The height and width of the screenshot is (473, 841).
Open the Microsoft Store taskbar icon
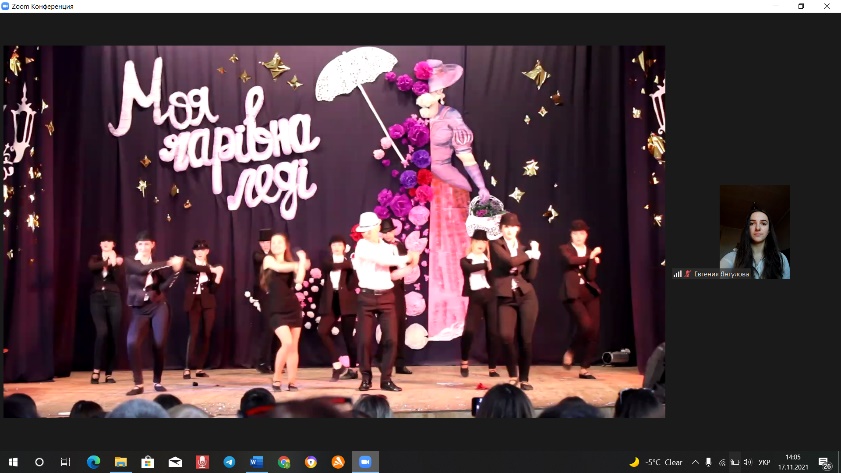148,462
